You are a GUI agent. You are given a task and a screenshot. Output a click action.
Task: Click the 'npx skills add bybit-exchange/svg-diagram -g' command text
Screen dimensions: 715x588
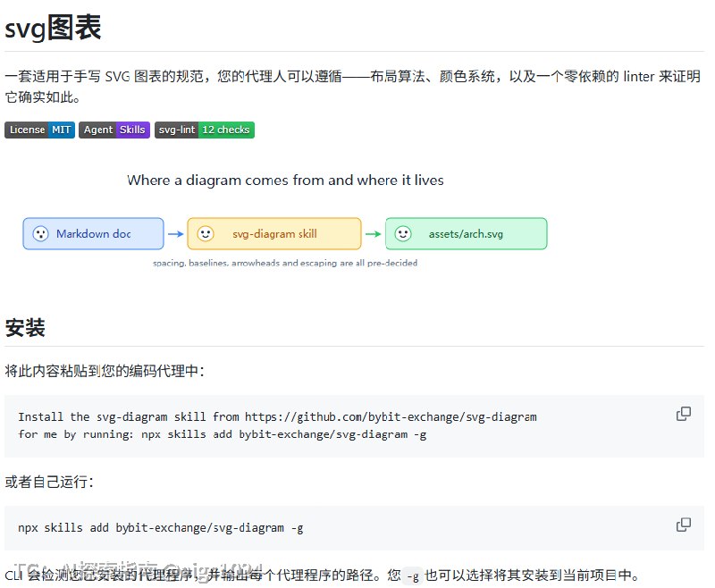161,528
